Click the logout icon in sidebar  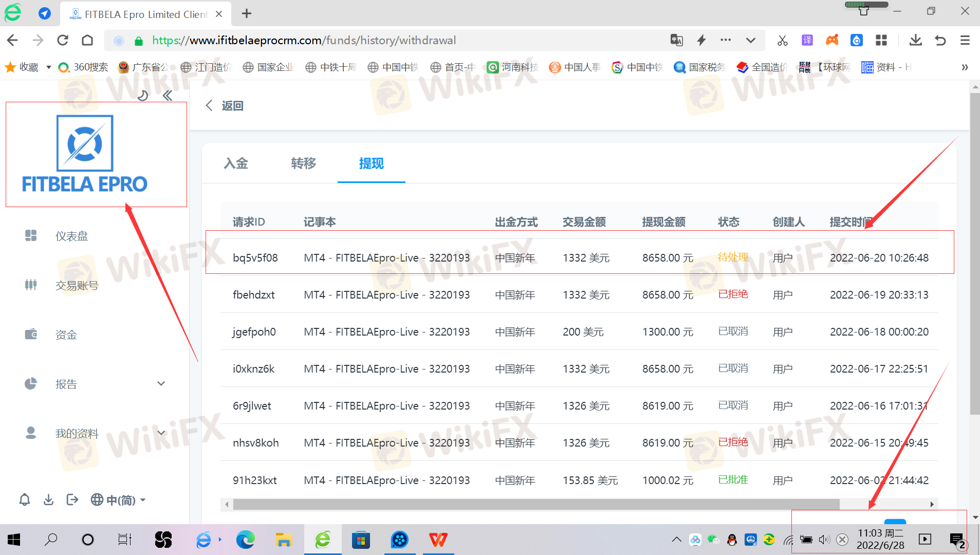pos(72,500)
